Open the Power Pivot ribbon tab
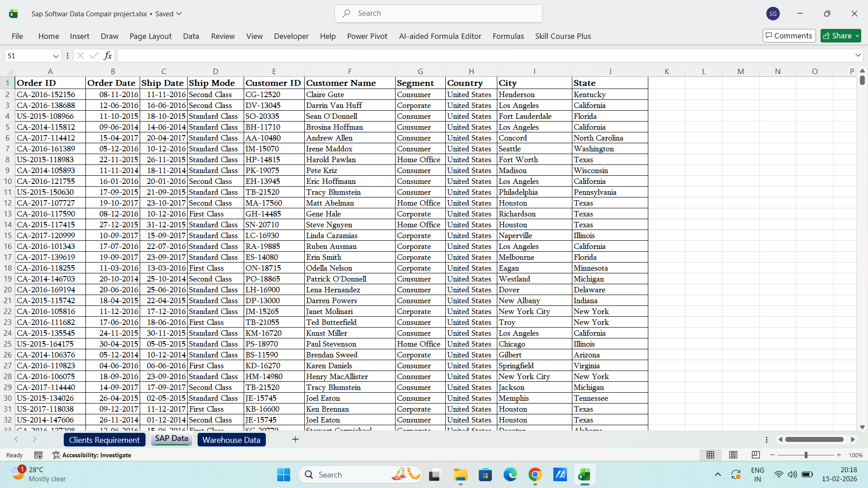This screenshot has width=868, height=488. click(367, 36)
